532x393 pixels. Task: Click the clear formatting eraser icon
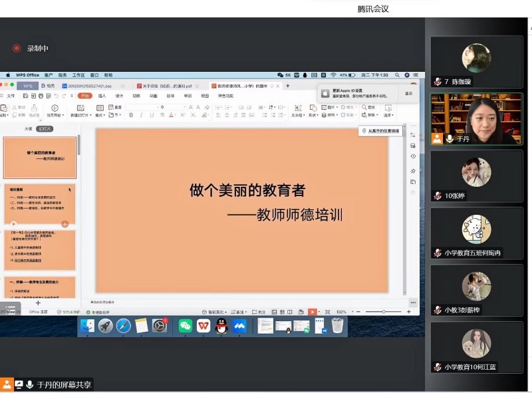tap(207, 107)
